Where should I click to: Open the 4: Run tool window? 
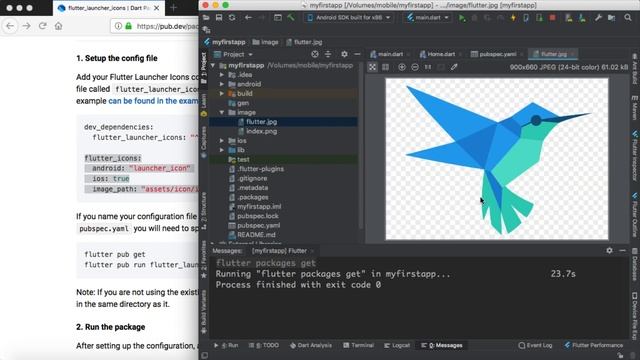[x=226, y=345]
